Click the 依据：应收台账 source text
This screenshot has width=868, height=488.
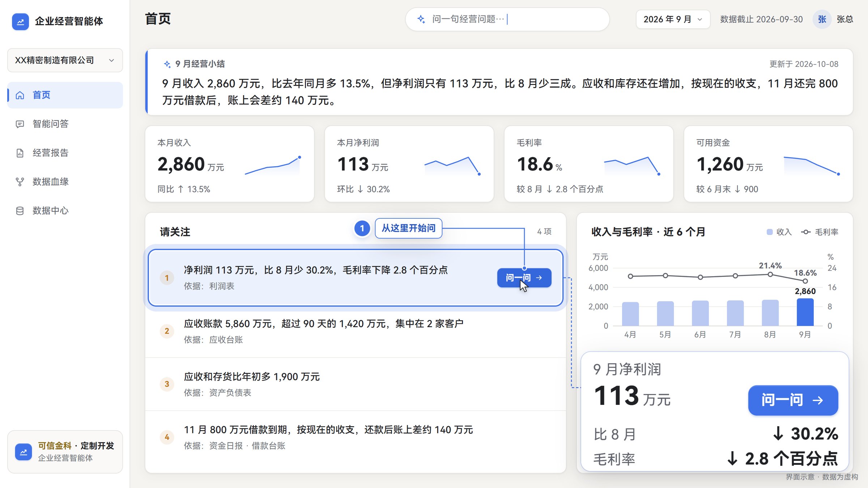(x=213, y=340)
